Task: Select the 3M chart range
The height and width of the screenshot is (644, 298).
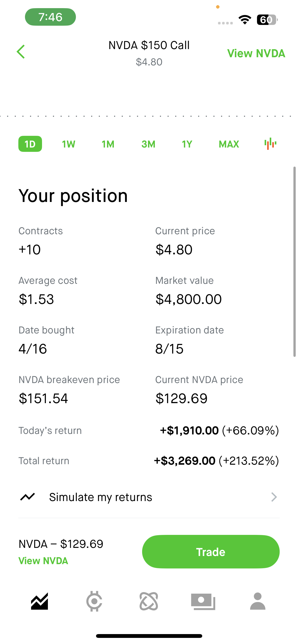Action: click(x=148, y=144)
